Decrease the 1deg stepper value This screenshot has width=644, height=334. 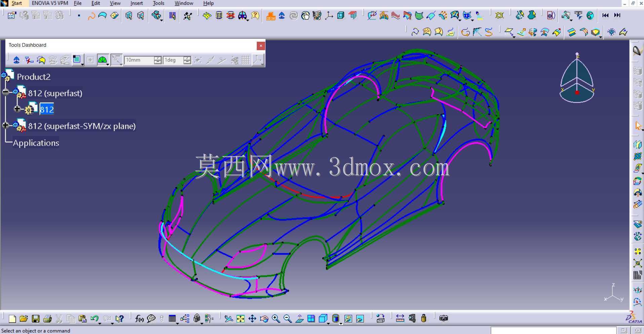coord(187,62)
